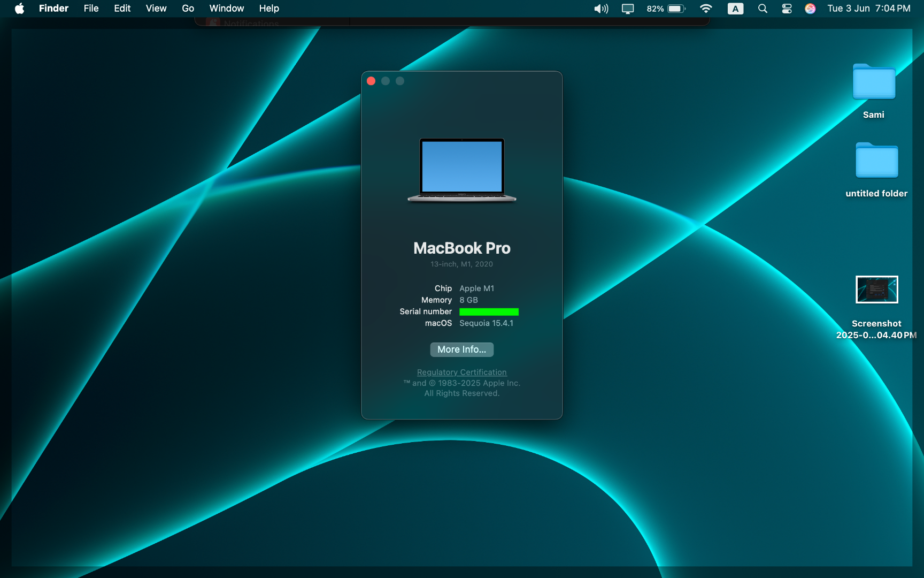Click the 82% battery indicator
This screenshot has width=924, height=578.
coord(666,9)
